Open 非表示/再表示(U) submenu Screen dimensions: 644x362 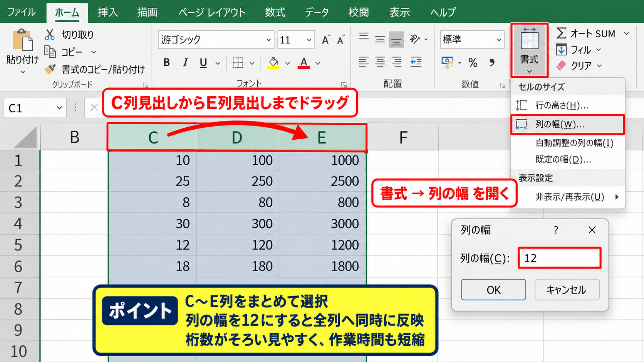coord(567,197)
